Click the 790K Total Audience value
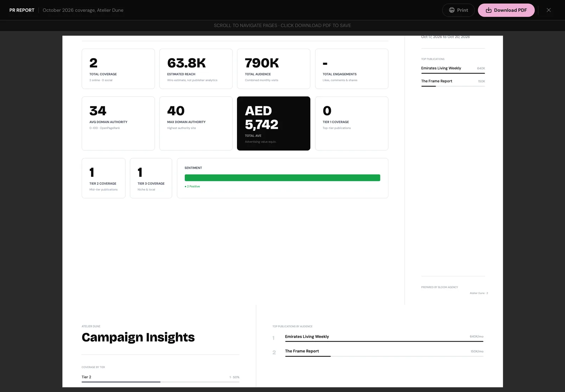565x392 pixels. point(262,63)
